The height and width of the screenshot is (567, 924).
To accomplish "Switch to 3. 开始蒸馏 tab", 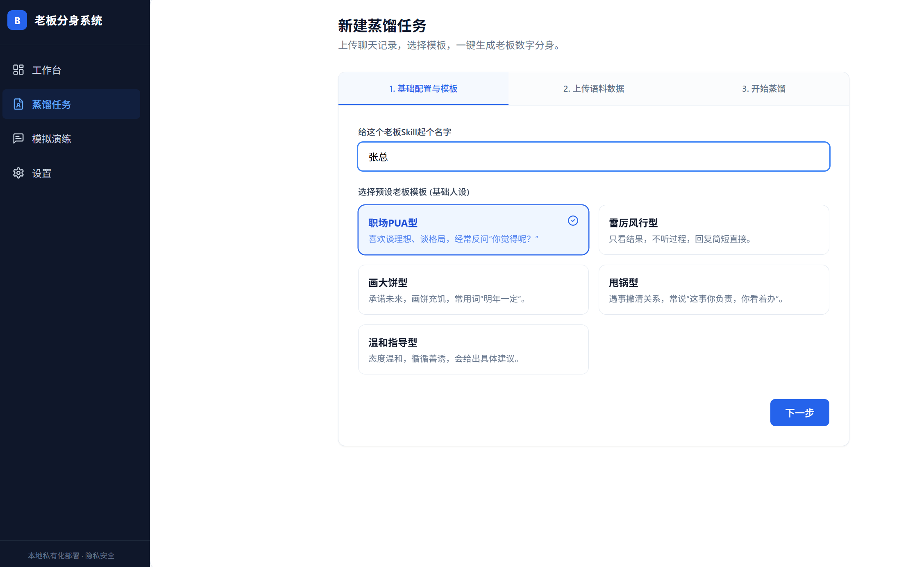I will [x=763, y=88].
